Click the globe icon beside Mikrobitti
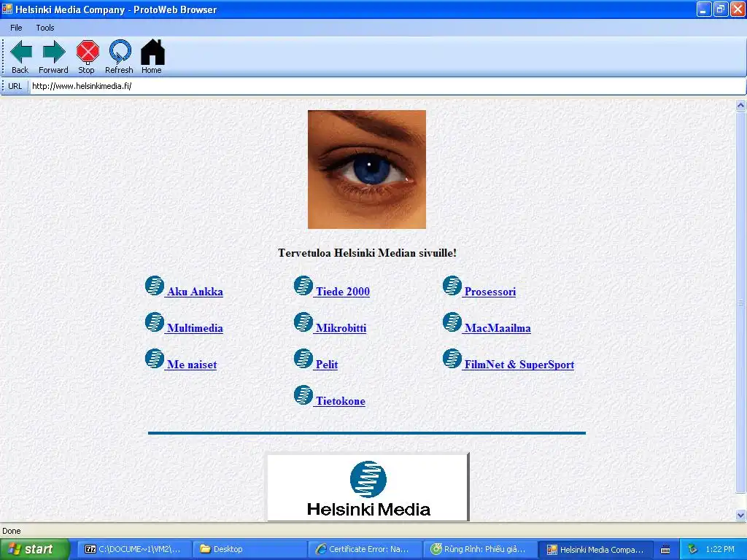Screen dimensions: 747x560 point(303,322)
